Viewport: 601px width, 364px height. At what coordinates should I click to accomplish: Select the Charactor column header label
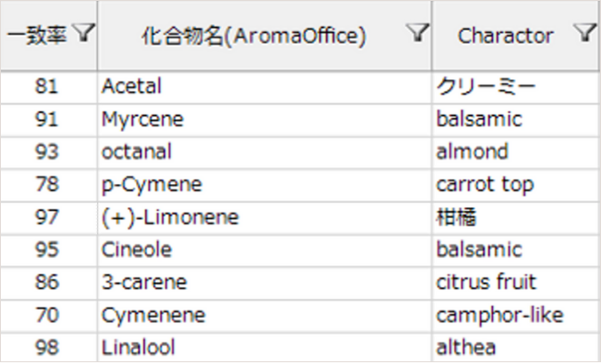tap(506, 36)
